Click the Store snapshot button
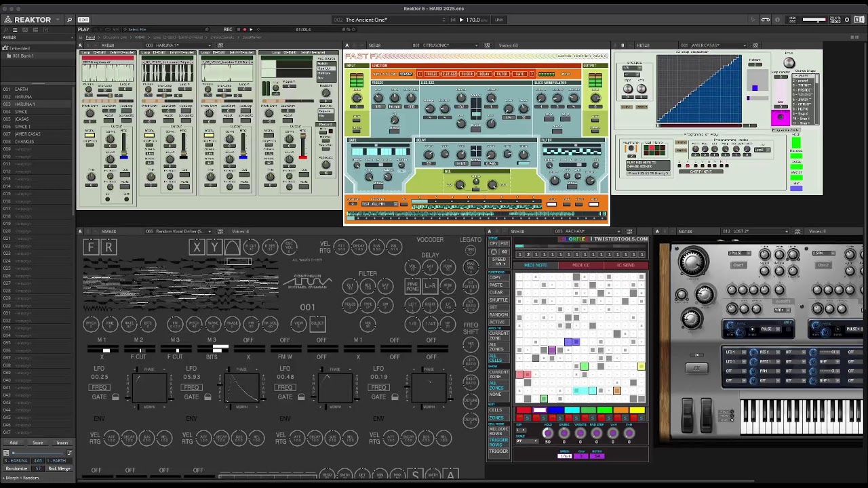 37,443
